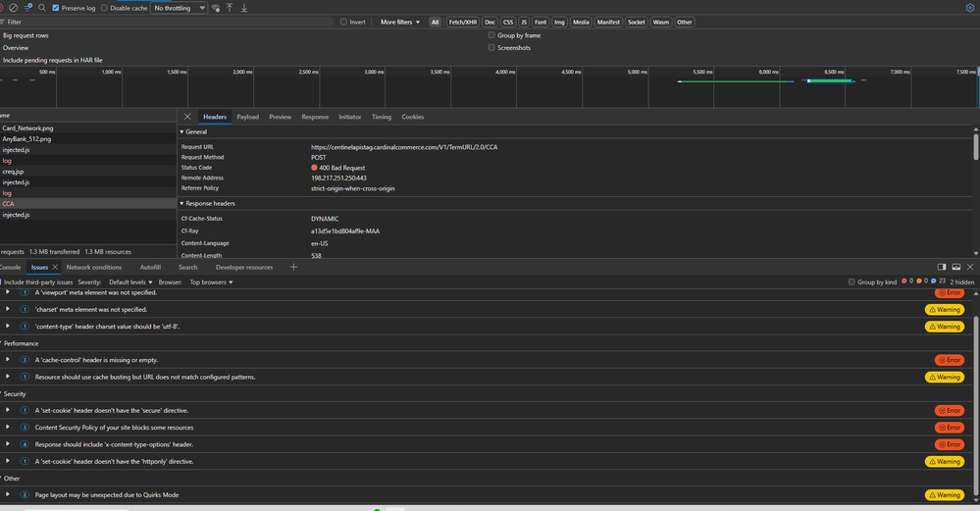Open DevTools settings gear icon
Viewport: 980px width, 511px height.
point(970,8)
